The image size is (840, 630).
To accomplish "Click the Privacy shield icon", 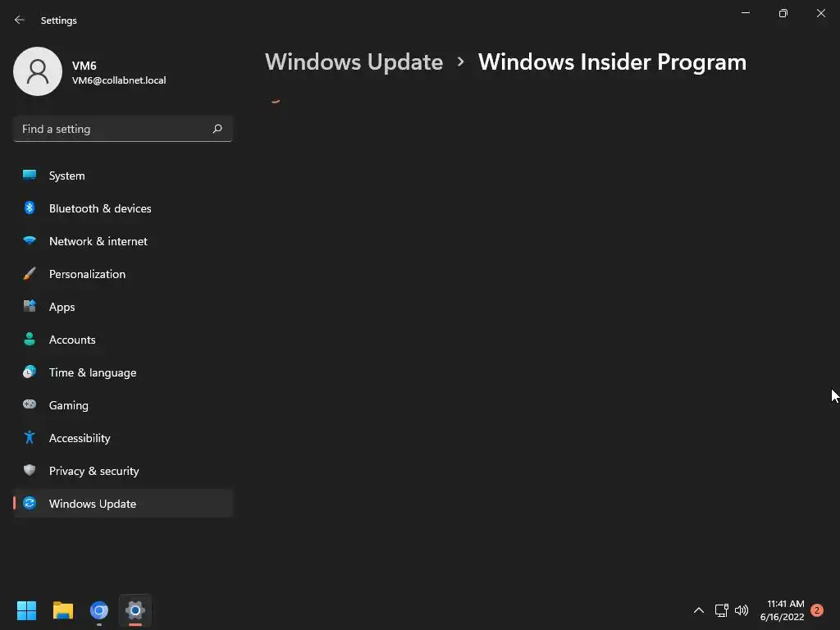I will (x=30, y=470).
